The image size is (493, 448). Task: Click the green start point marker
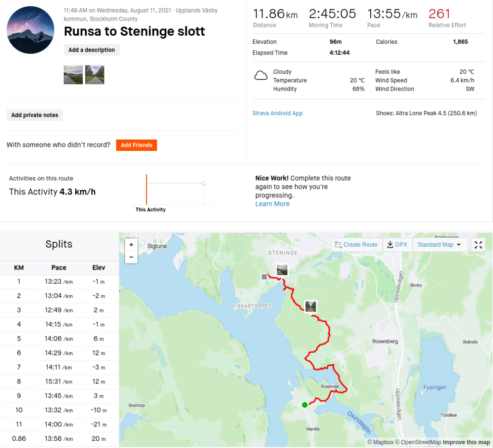(x=305, y=405)
